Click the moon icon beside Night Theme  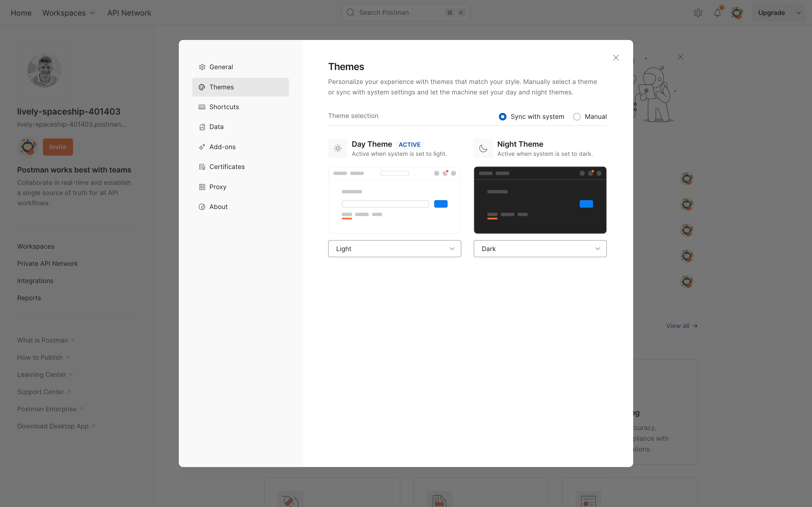(483, 148)
